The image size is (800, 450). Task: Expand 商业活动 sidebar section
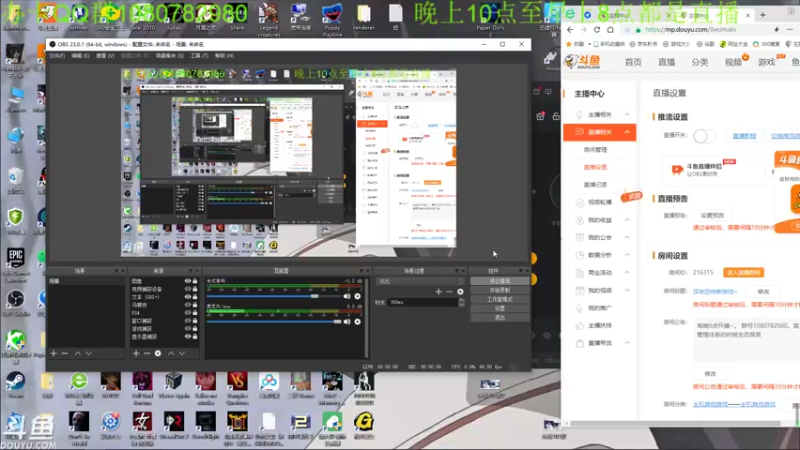[628, 272]
